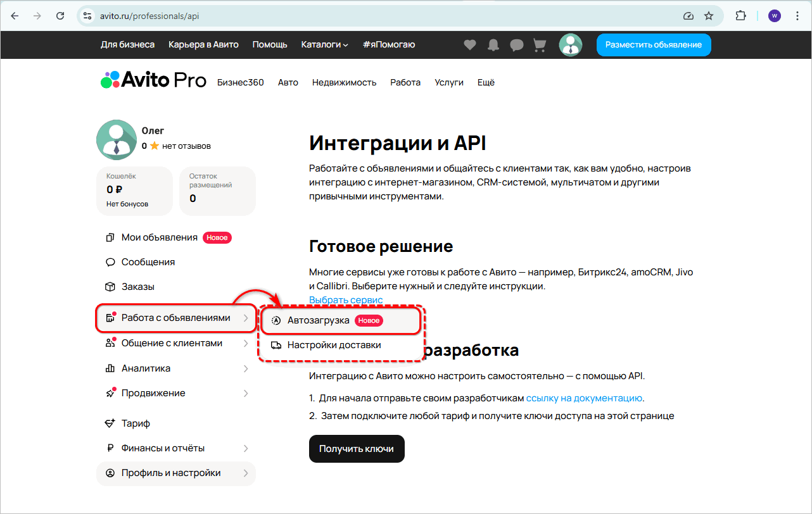Viewport: 812px width, 514px height.
Task: Select the Профиль и настройки icon
Action: (110, 473)
